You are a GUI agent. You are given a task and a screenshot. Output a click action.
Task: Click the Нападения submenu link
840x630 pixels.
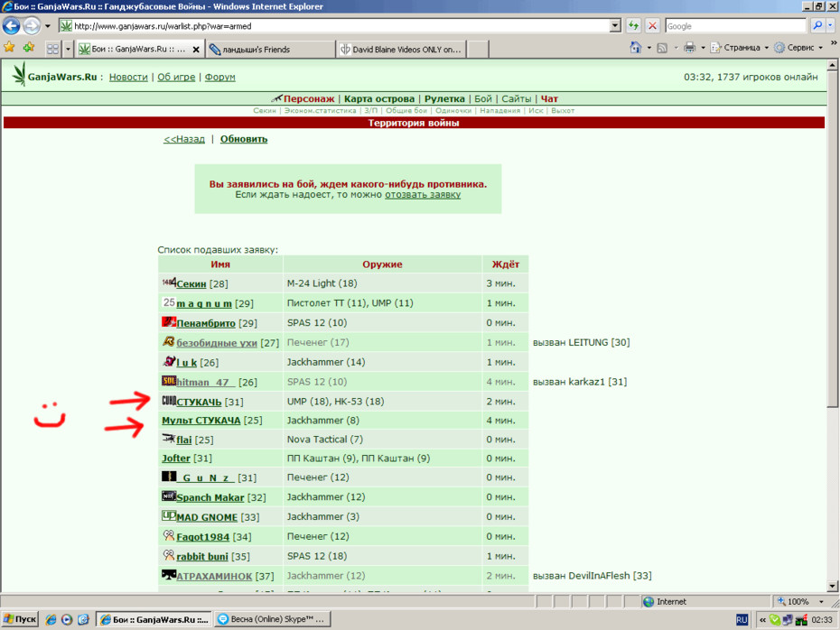point(499,111)
